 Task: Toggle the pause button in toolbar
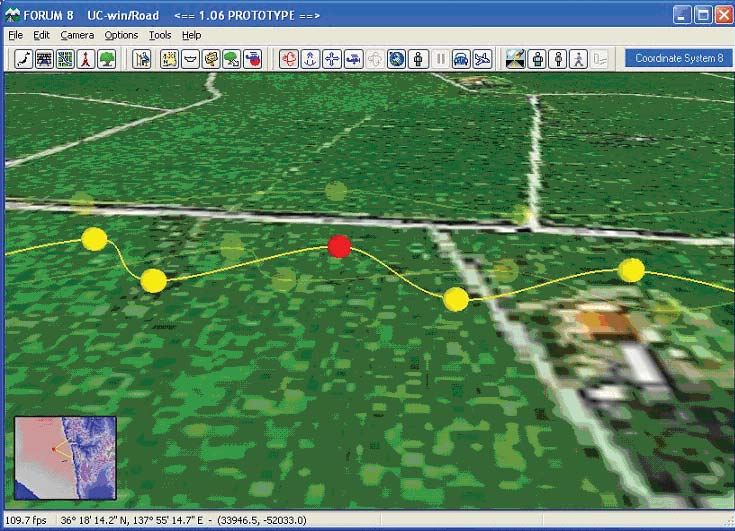(x=440, y=60)
